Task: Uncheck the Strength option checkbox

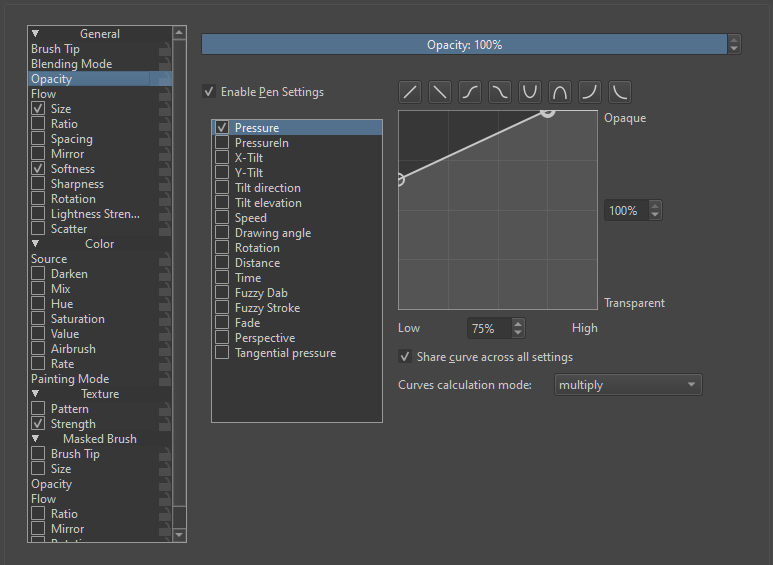Action: click(38, 424)
